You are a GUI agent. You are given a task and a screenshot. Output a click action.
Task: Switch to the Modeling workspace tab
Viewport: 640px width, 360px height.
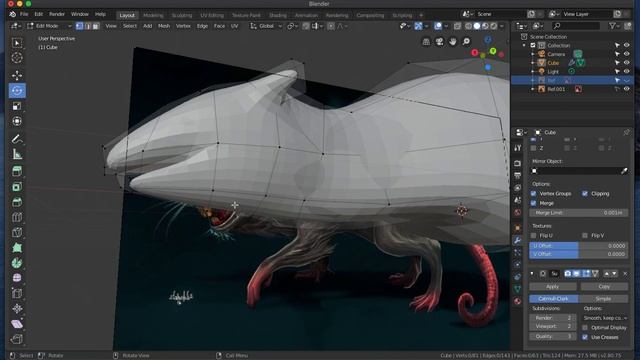click(x=153, y=16)
